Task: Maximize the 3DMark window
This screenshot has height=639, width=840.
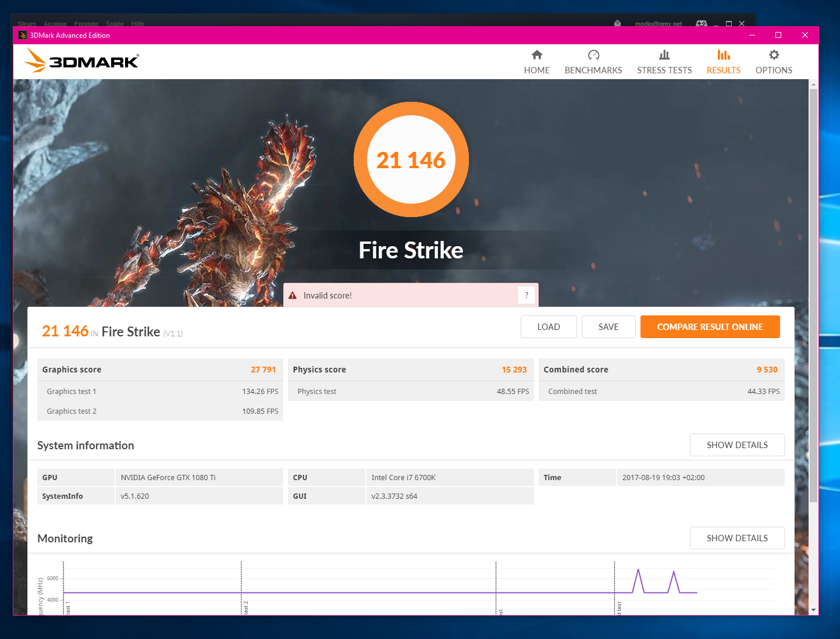Action: pos(778,35)
